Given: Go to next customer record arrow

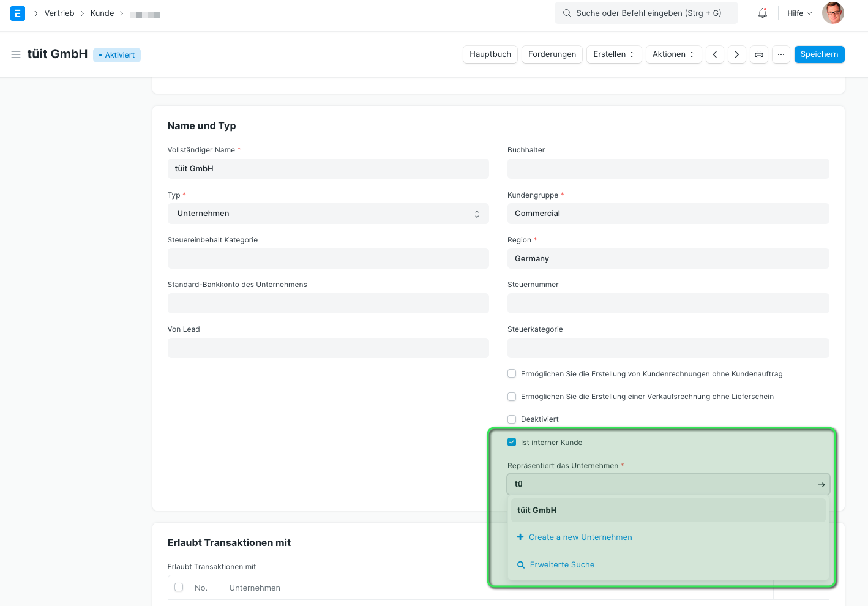Looking at the screenshot, I should point(737,54).
